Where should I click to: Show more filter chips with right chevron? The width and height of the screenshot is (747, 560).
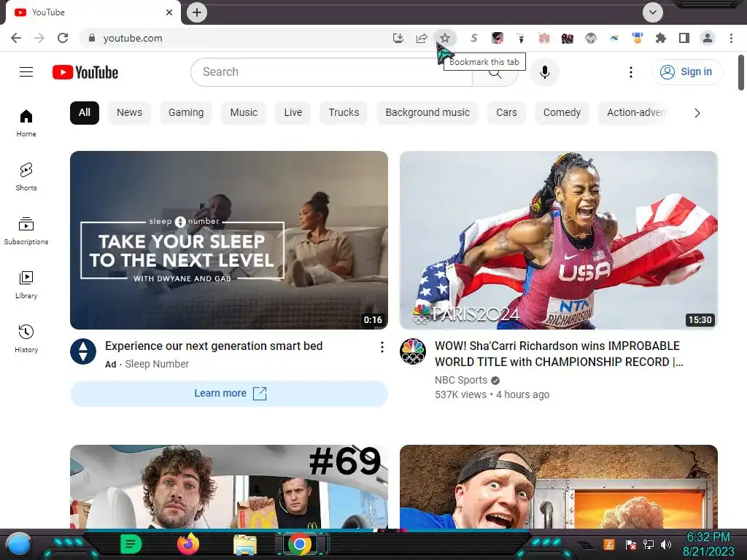(697, 113)
